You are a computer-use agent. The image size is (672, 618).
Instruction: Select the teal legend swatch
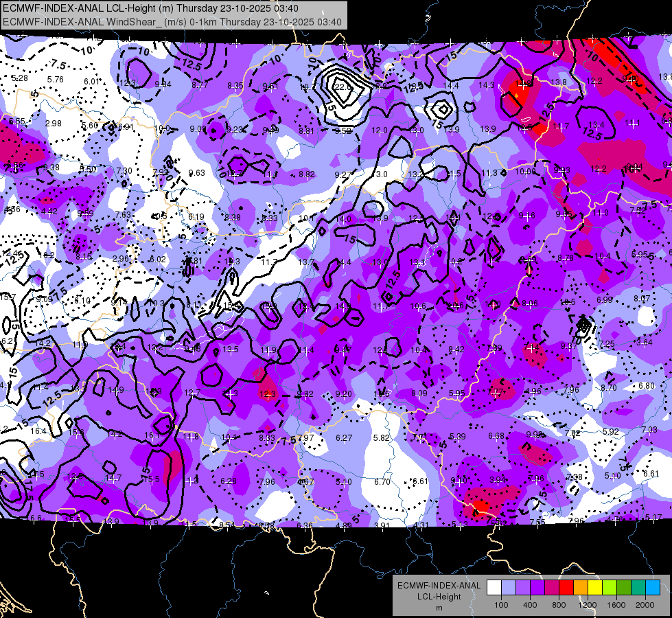[638, 587]
